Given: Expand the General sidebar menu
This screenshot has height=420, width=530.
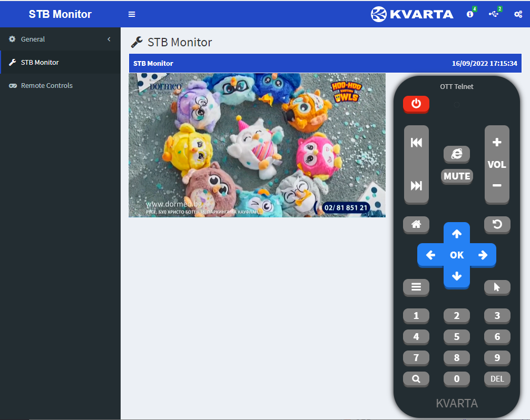Looking at the screenshot, I should coord(60,39).
